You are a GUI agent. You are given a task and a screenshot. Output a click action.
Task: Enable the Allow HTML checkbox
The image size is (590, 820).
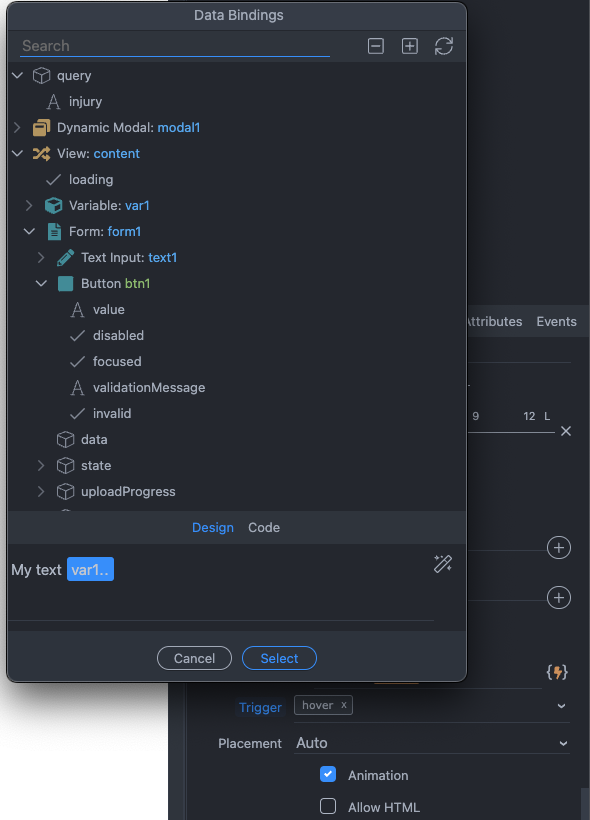point(328,807)
